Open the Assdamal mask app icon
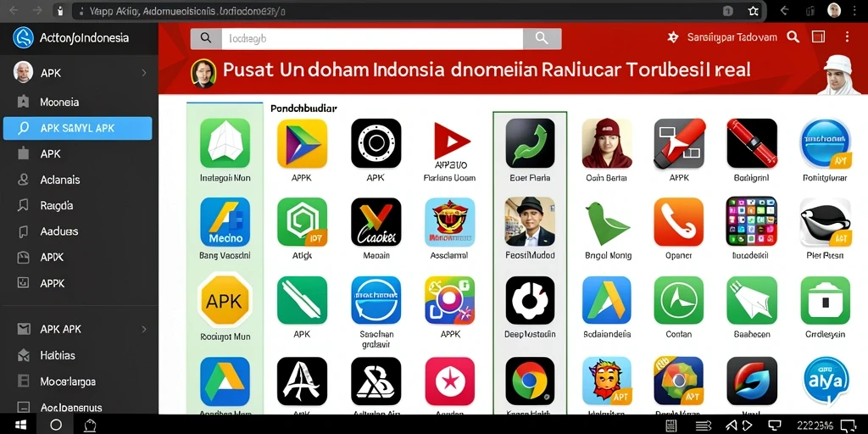The image size is (868, 434). click(x=450, y=221)
